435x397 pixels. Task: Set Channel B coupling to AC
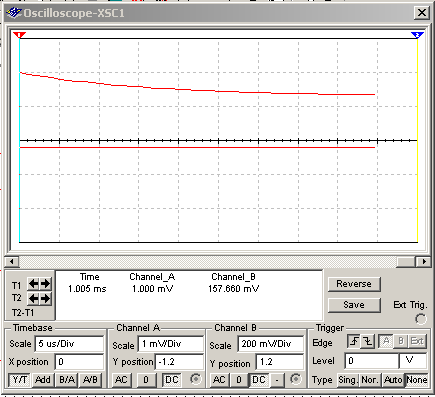tap(219, 380)
